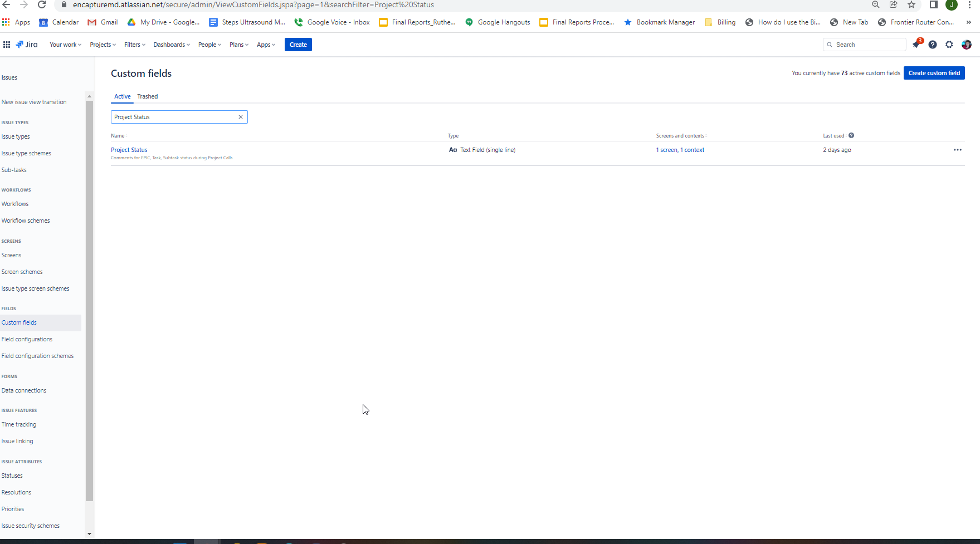This screenshot has height=544, width=980.
Task: Reload the page with browser refresh icon
Action: click(x=42, y=4)
